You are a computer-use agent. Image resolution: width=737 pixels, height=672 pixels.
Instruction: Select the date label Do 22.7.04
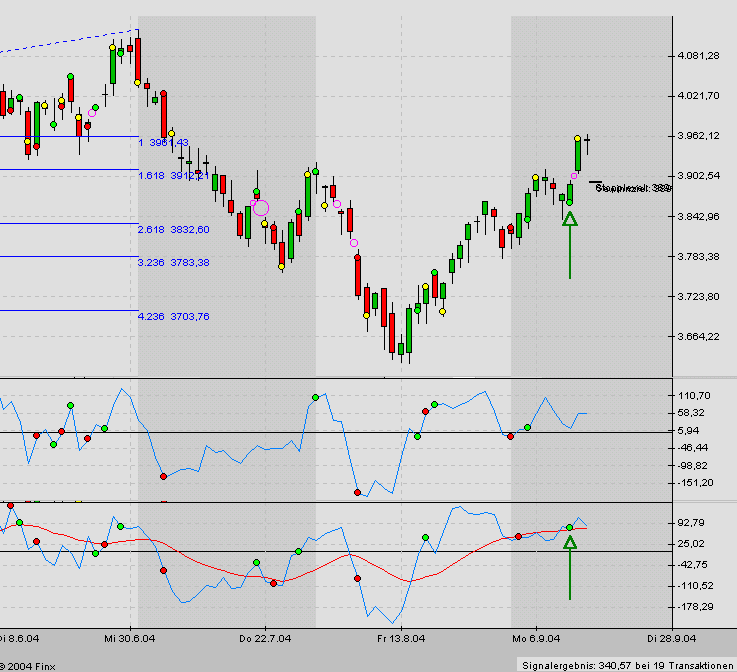tap(265, 639)
